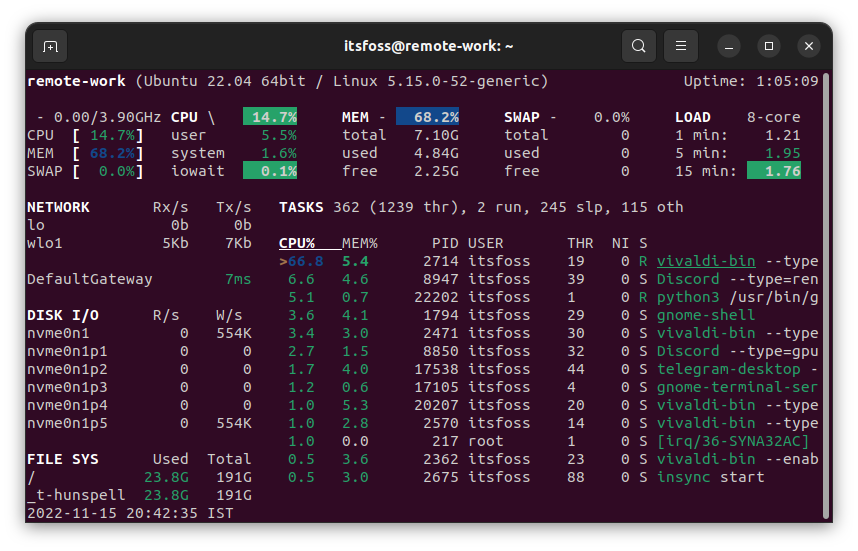Click the MEM% column header
Image resolution: width=858 pixels, height=551 pixels.
tap(359, 243)
